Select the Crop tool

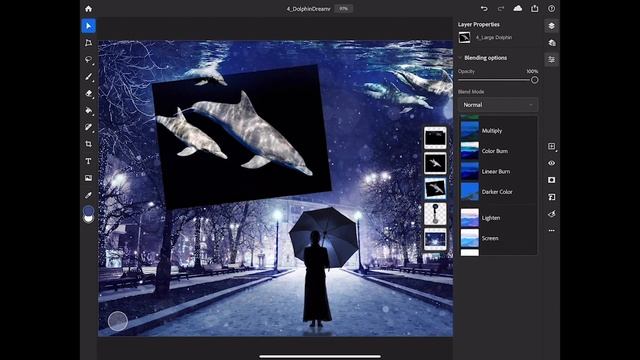[x=89, y=144]
